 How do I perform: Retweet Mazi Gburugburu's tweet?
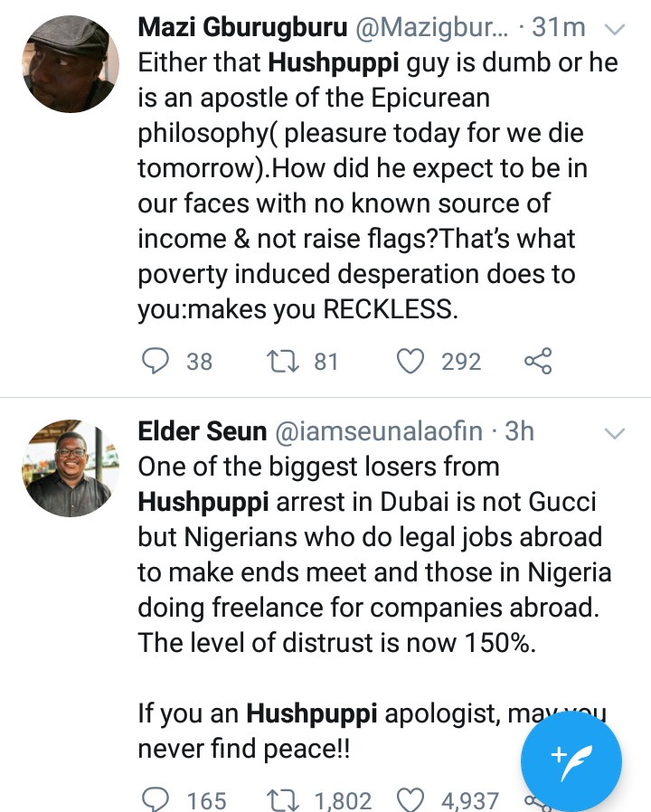pos(280,362)
